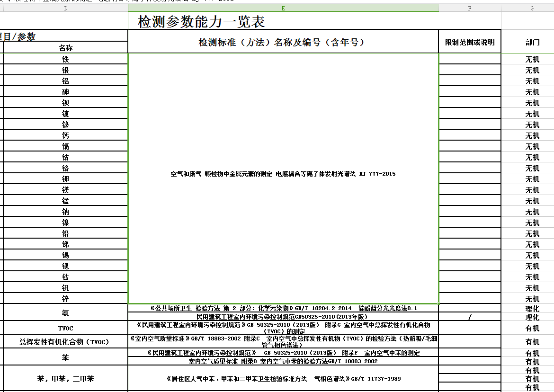This screenshot has width=554, height=392.
Task: Select column E header
Action: click(x=283, y=8)
